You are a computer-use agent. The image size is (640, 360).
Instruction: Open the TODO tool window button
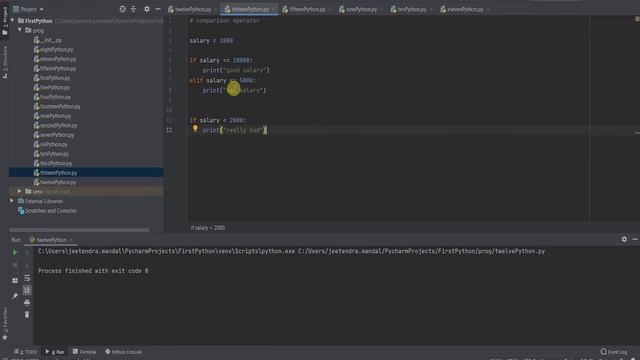[25, 352]
